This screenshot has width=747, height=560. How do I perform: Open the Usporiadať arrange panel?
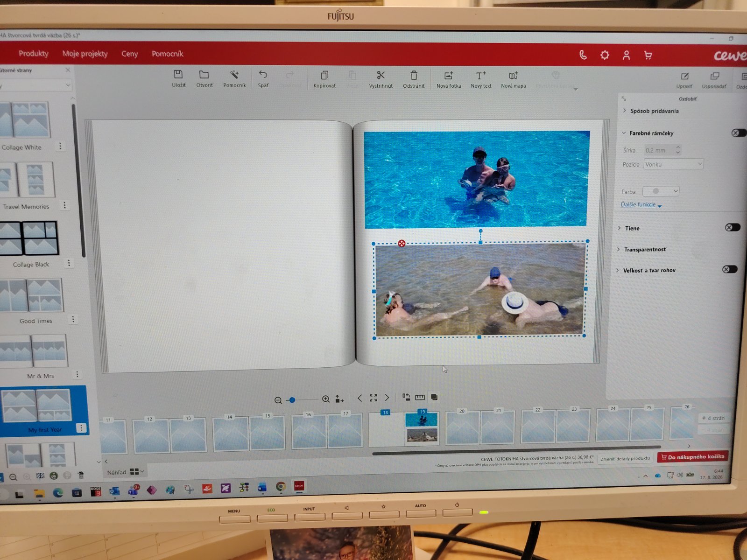[714, 80]
